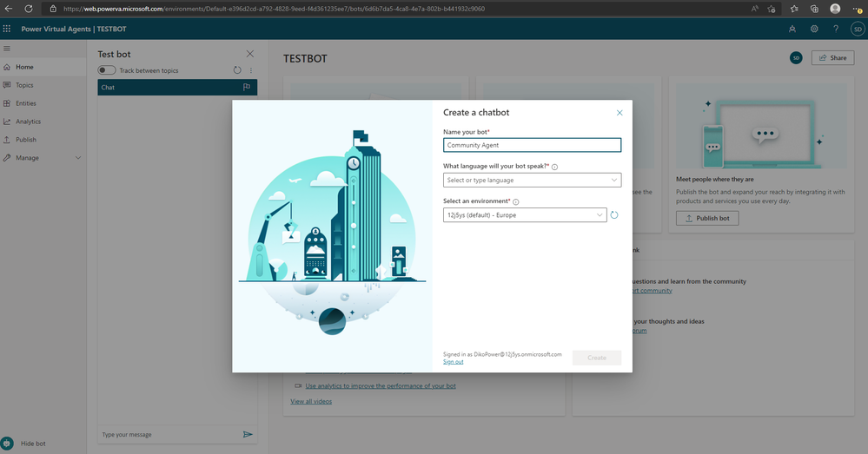Click Hide bot at the bottom left
Image resolution: width=868 pixels, height=454 pixels.
pos(33,444)
